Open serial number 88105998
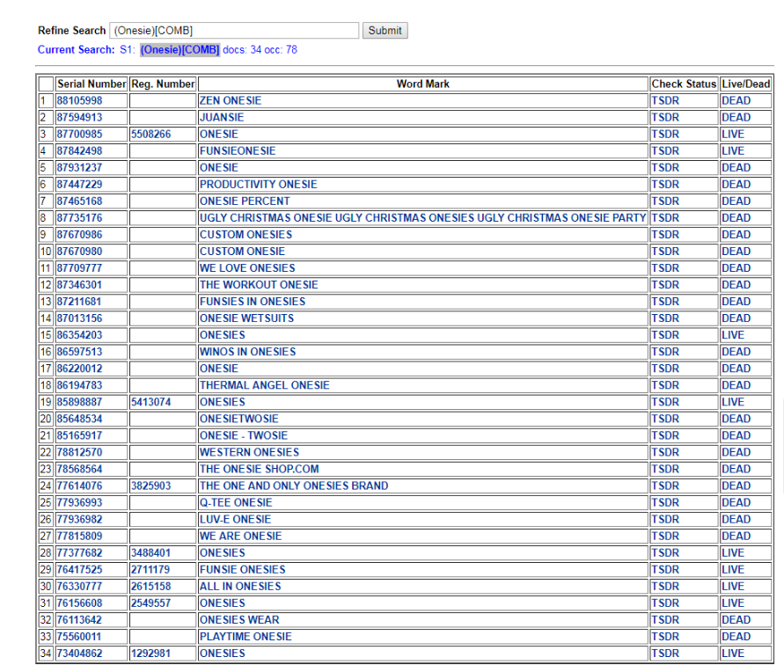This screenshot has width=784, height=672. coord(79,101)
